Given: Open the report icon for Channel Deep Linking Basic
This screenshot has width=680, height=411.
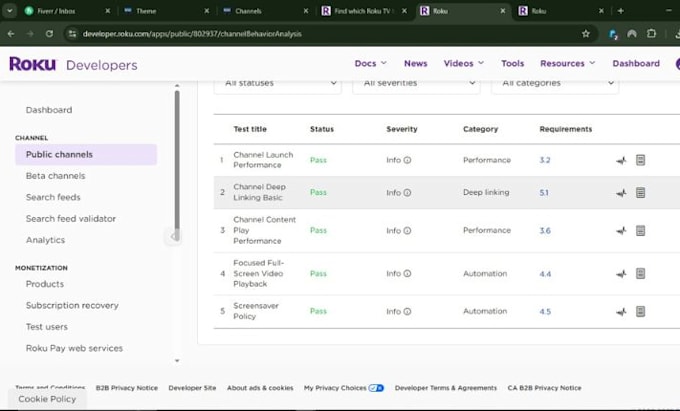Looking at the screenshot, I should click(640, 192).
